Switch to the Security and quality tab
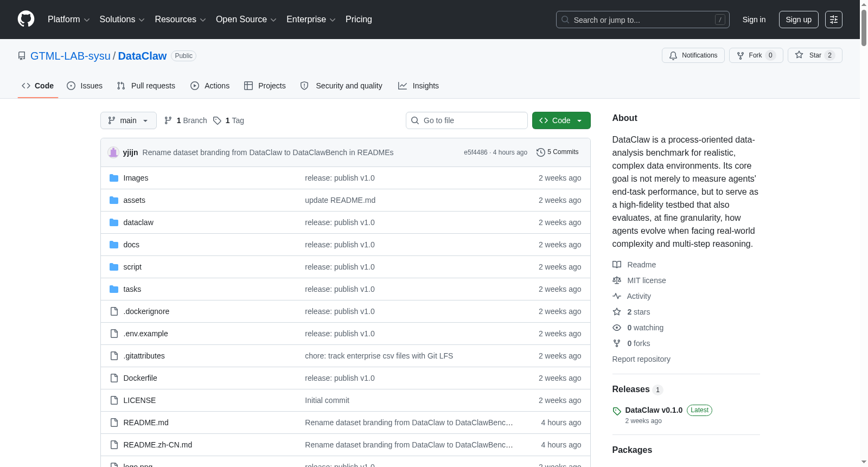Image resolution: width=868 pixels, height=467 pixels. pos(341,86)
